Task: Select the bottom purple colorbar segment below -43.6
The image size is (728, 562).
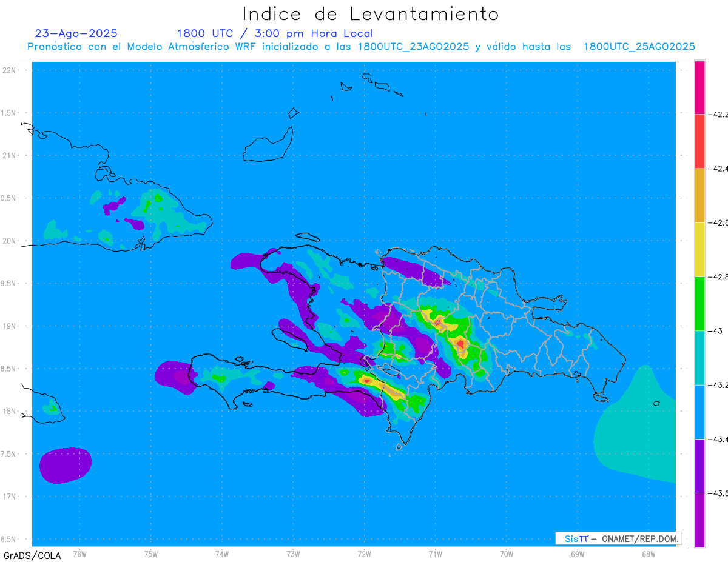Action: [x=699, y=520]
